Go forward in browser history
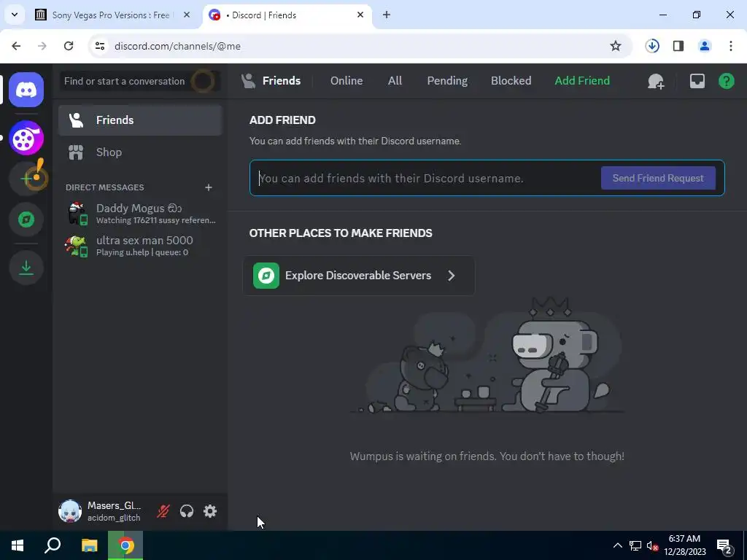747x560 pixels. 42,46
